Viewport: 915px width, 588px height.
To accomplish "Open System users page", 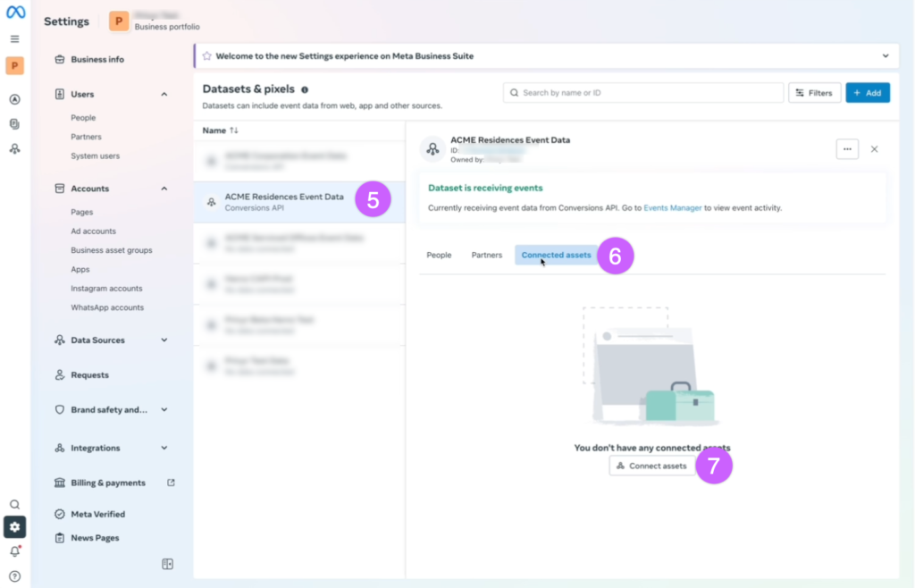I will [95, 155].
